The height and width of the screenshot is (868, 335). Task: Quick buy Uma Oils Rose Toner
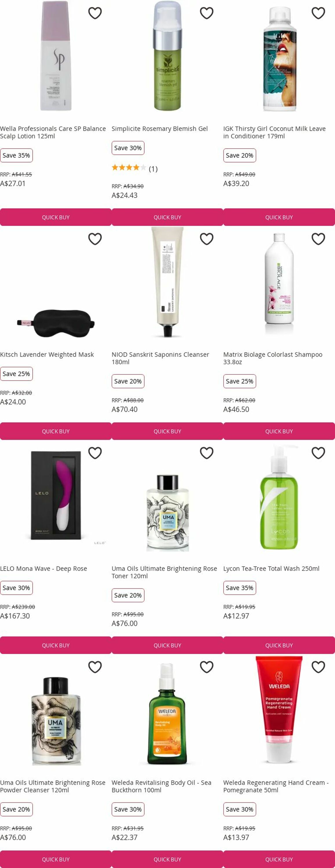pyautogui.click(x=167, y=645)
